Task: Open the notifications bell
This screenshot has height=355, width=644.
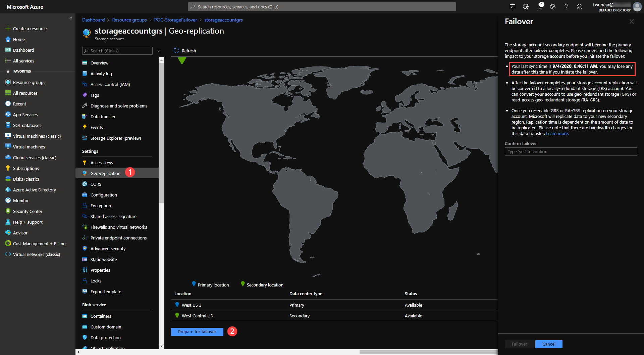Action: pos(539,7)
